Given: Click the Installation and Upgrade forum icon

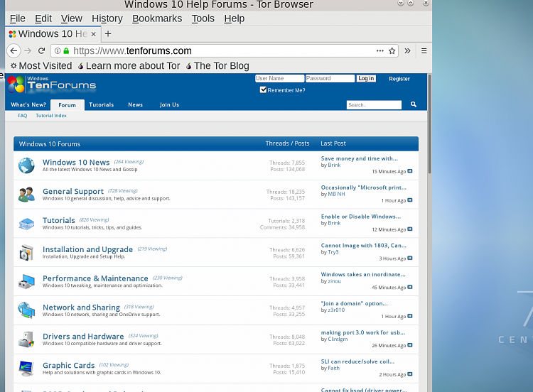Looking at the screenshot, I should pos(26,252).
